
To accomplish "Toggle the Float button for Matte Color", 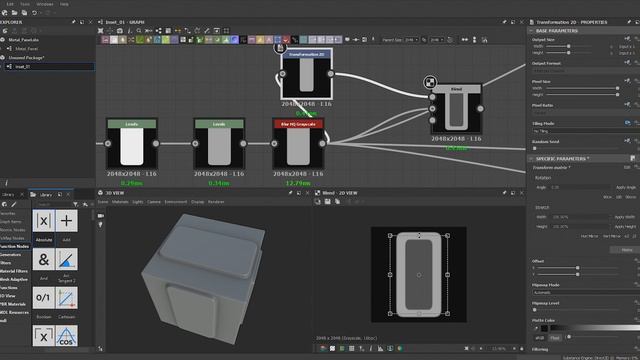I will click(x=555, y=338).
